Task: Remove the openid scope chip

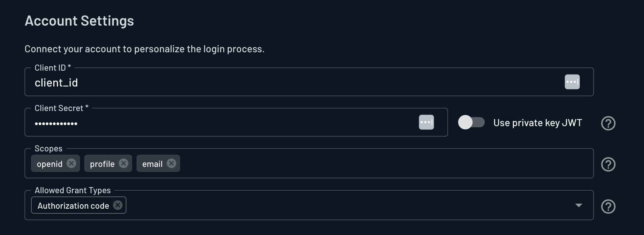Action: click(71, 163)
